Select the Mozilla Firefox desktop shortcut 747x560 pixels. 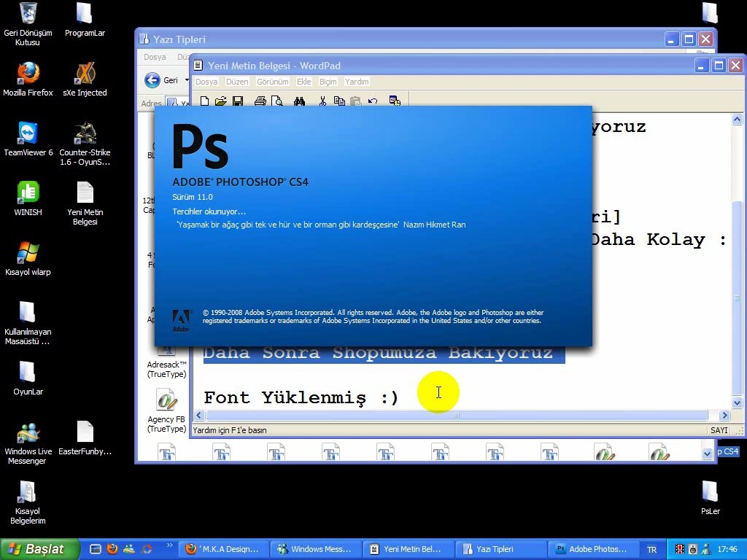(28, 79)
